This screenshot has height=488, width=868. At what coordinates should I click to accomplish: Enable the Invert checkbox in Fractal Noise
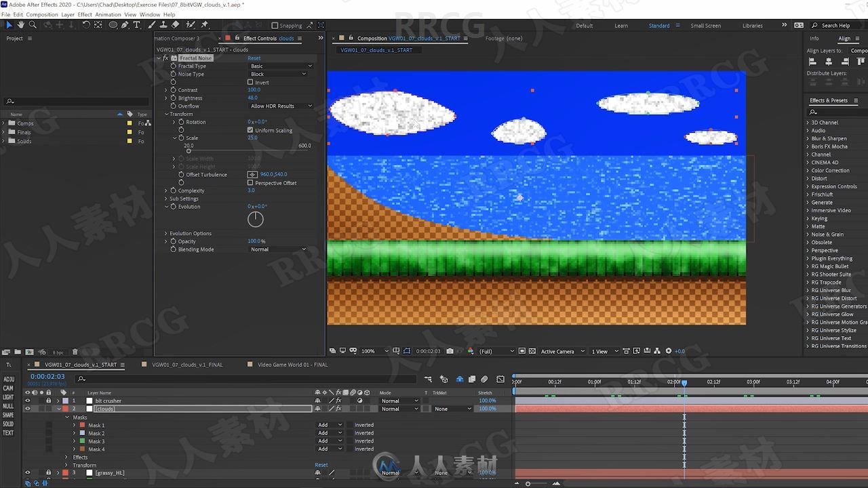(250, 82)
